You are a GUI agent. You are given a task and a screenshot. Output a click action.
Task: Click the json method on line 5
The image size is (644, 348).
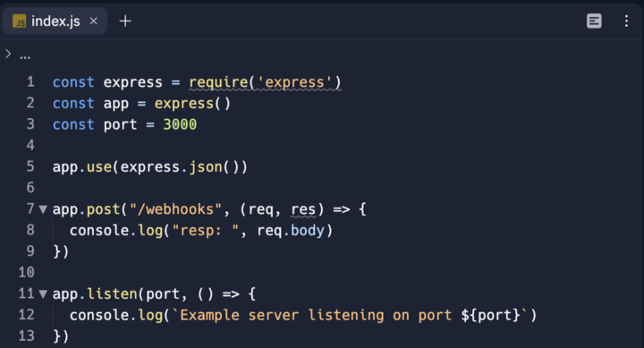pyautogui.click(x=206, y=166)
